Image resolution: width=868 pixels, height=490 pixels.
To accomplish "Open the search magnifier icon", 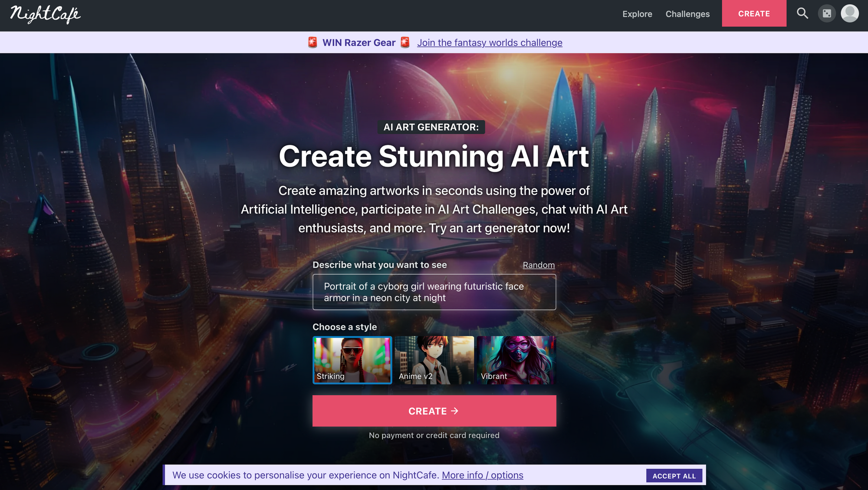I will click(x=802, y=13).
